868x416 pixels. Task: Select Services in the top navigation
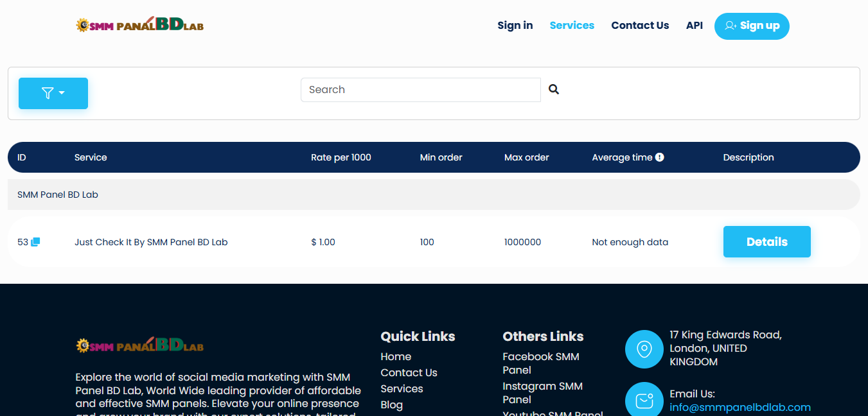click(572, 26)
